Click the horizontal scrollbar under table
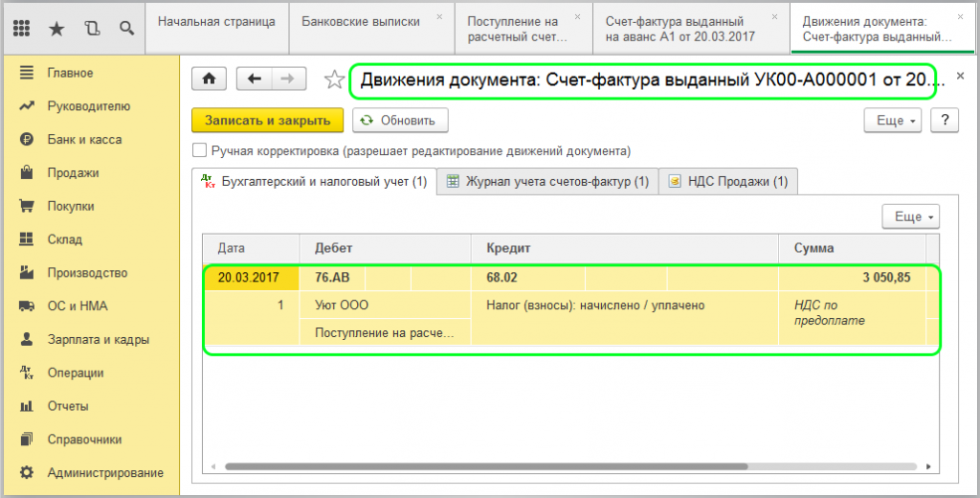The height and width of the screenshot is (498, 980). pyautogui.click(x=479, y=467)
